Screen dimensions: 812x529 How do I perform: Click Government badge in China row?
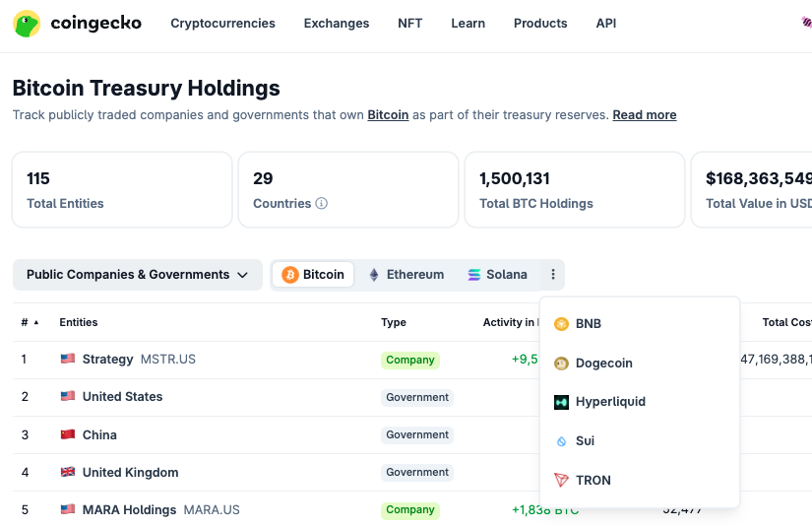pos(417,434)
